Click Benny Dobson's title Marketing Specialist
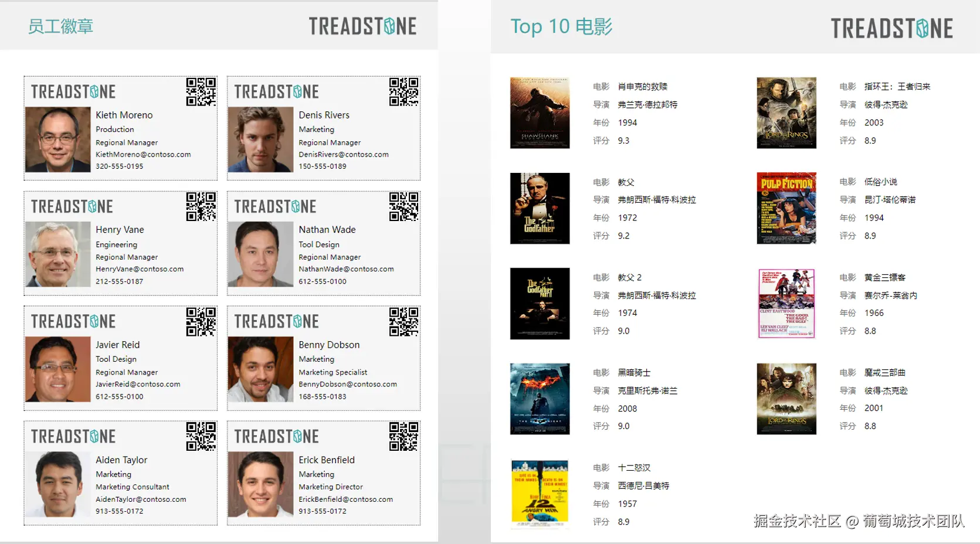Image resolution: width=980 pixels, height=544 pixels. [333, 372]
